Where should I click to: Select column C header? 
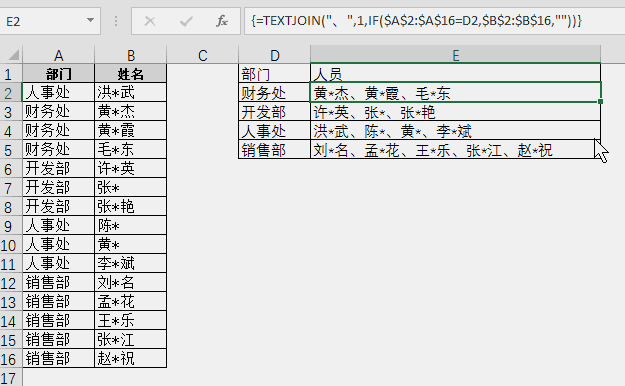[x=202, y=55]
